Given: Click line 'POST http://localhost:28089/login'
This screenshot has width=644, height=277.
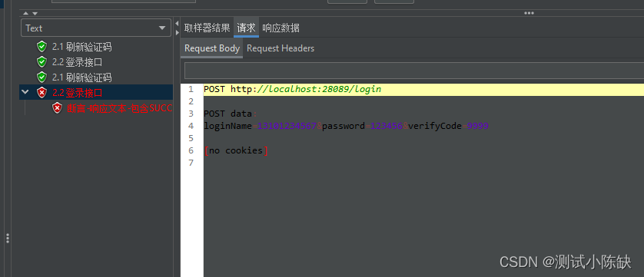Looking at the screenshot, I should coord(293,89).
